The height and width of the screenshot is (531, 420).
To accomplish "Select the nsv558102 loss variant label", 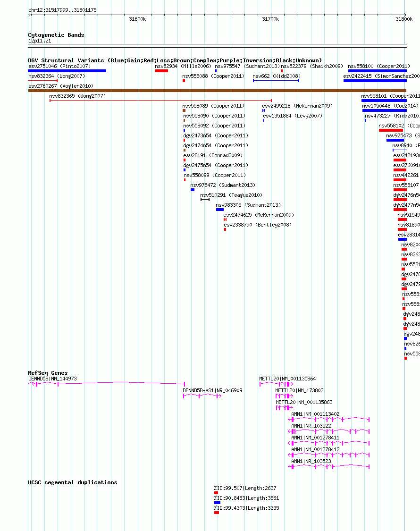I will tap(399, 126).
